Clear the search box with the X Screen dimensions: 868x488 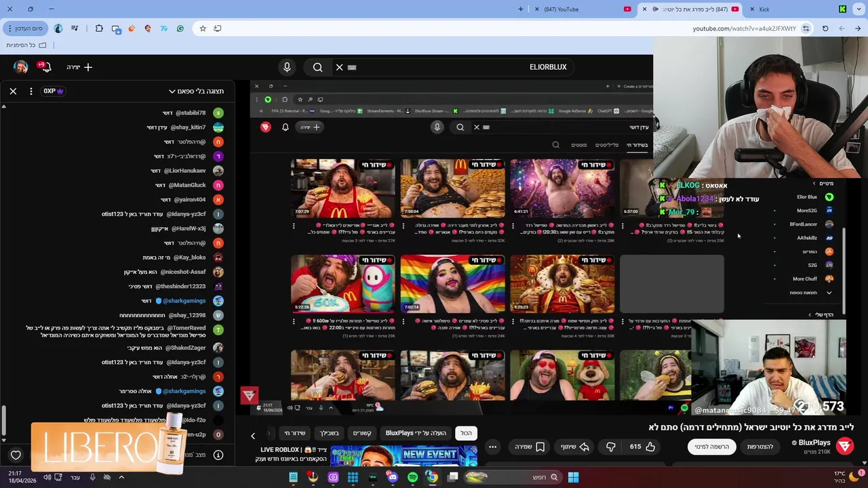[x=340, y=67]
